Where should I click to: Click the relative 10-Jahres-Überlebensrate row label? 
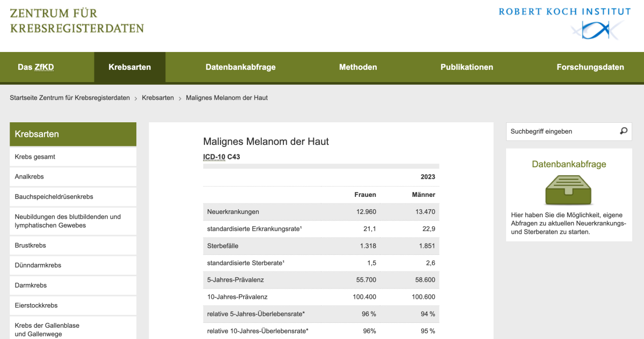click(258, 331)
